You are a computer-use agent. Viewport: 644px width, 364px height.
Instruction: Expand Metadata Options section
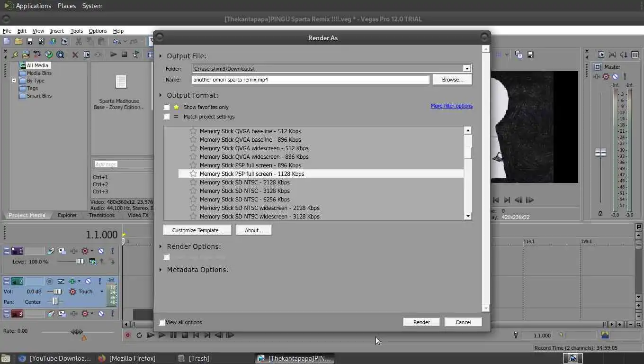point(161,270)
